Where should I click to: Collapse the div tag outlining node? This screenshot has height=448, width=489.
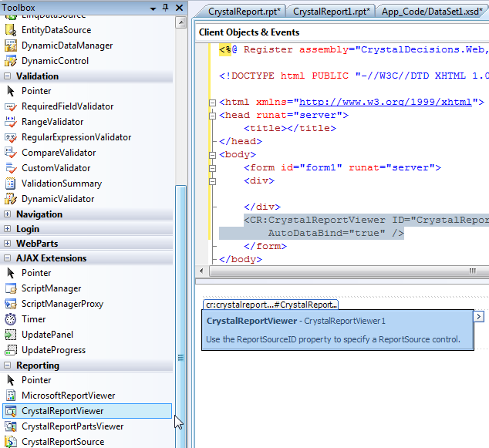212,181
